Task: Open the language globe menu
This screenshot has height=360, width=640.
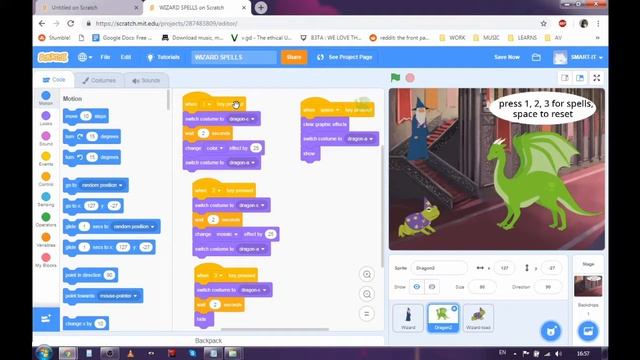Action: click(84, 57)
